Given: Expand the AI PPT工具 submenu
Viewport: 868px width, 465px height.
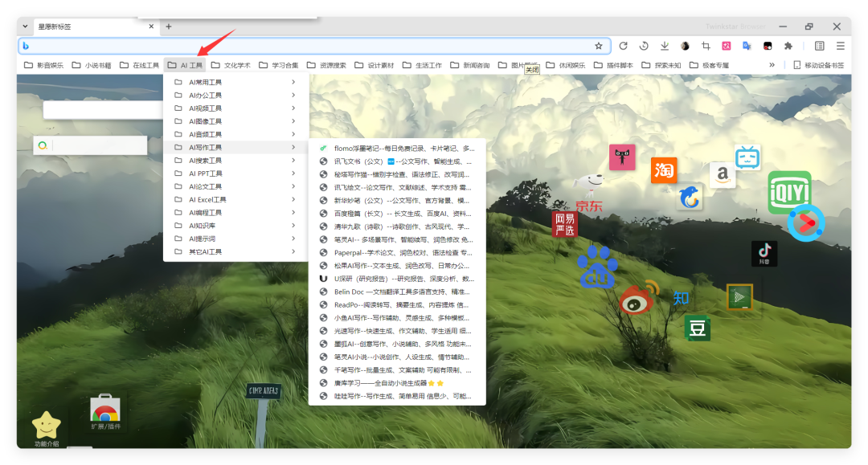Looking at the screenshot, I should click(235, 173).
